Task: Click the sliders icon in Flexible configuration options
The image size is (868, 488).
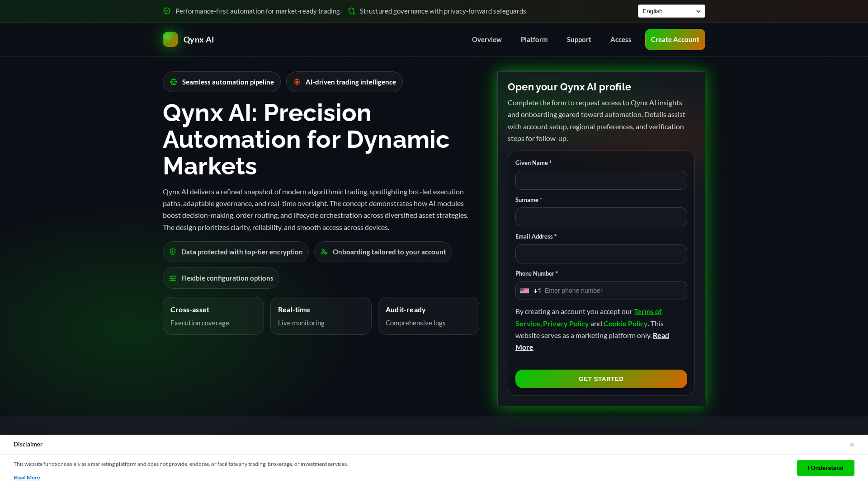Action: click(173, 278)
